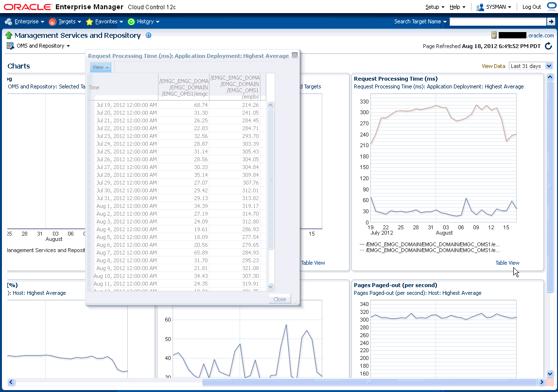The image size is (558, 392).
Task: Click the page refresh icon
Action: point(548,46)
